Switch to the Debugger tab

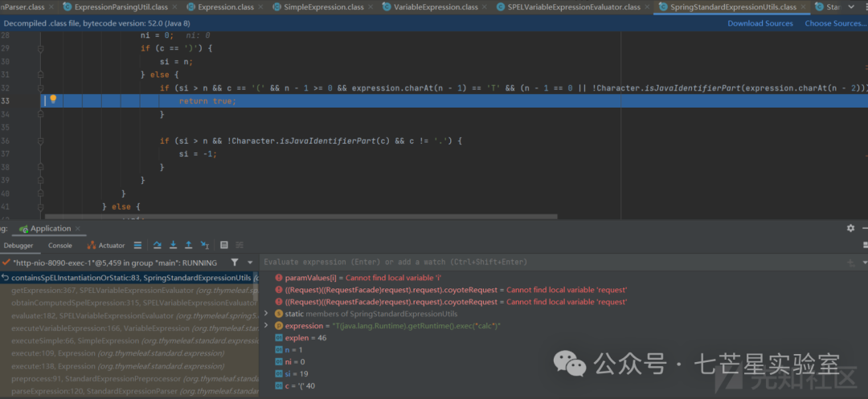tap(18, 246)
